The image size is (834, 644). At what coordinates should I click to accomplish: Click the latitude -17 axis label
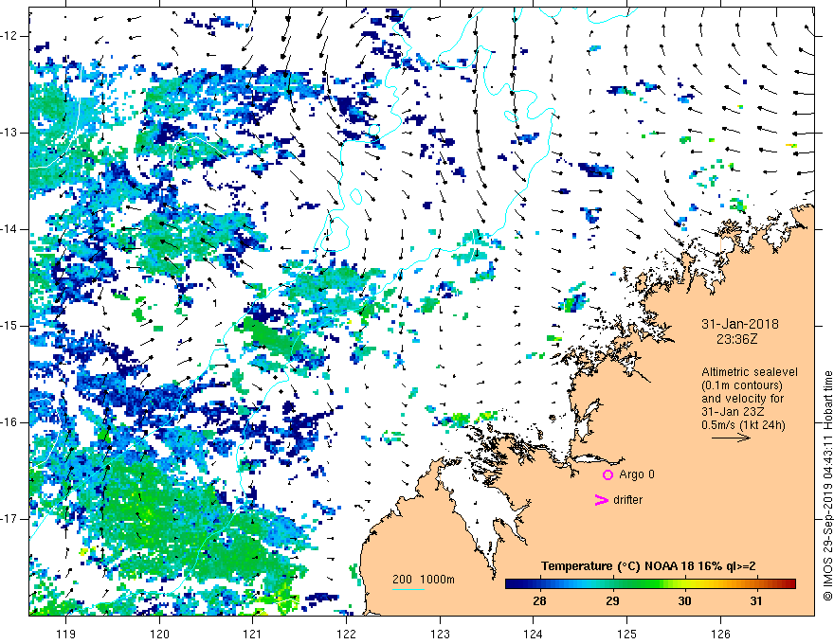click(x=10, y=519)
